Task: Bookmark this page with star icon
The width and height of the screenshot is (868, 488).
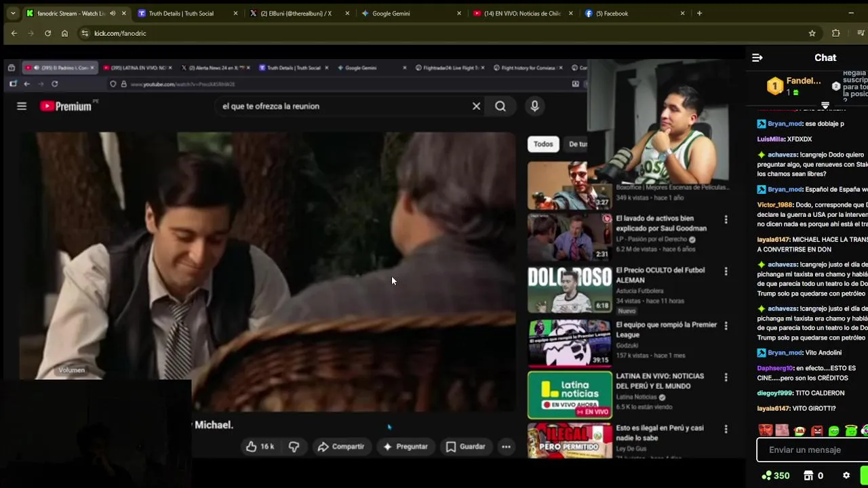Action: point(812,33)
